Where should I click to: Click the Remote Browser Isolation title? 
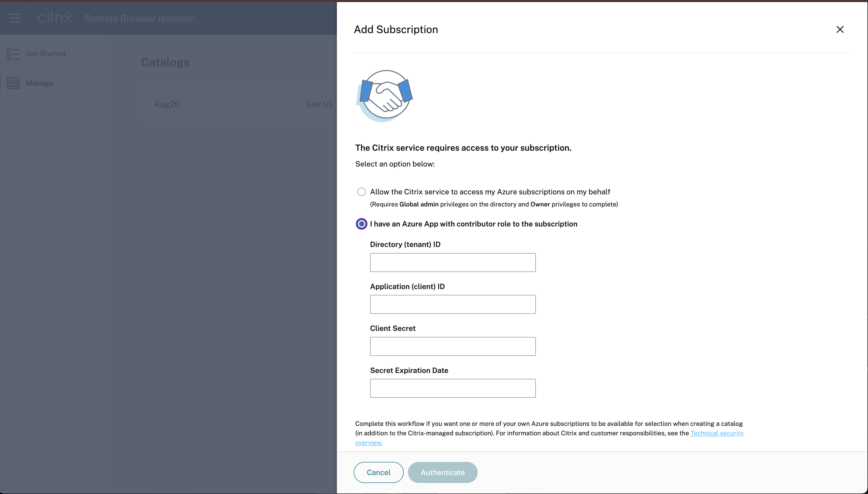pyautogui.click(x=139, y=18)
